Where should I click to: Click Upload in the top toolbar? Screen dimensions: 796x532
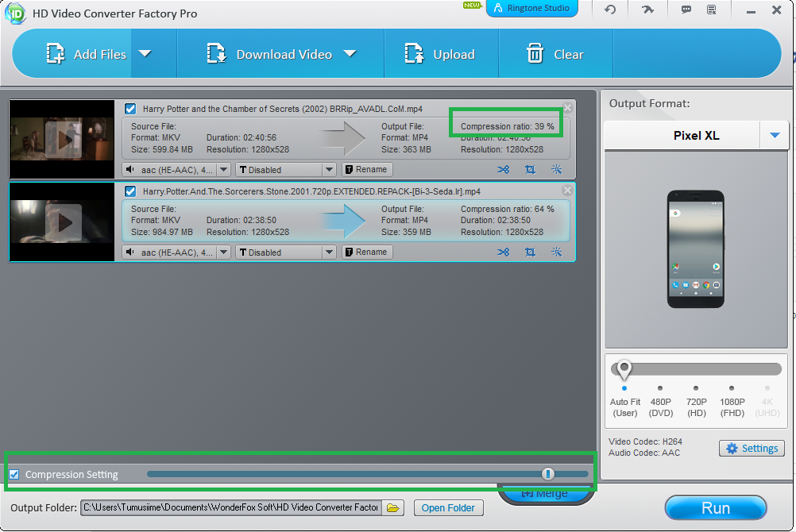point(441,53)
